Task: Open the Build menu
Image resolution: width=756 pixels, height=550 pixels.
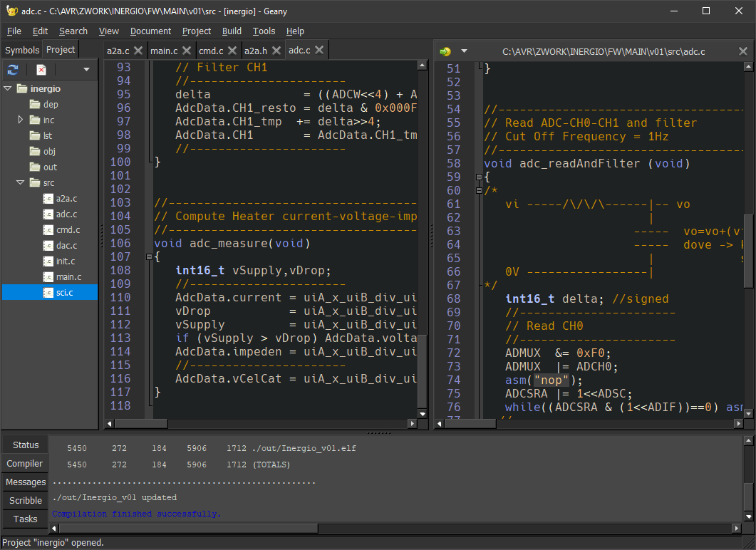Action: pos(231,31)
